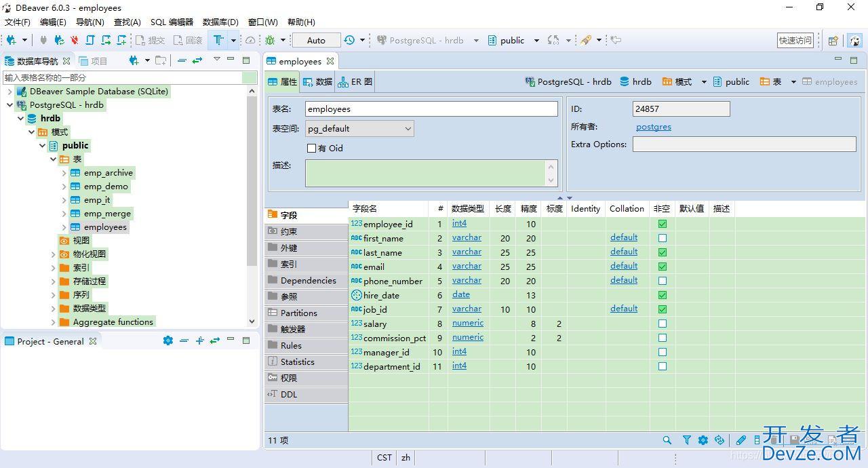Viewport: 868px width, 468px height.
Task: Toggle not-null checkbox for hire_date
Action: coord(663,295)
